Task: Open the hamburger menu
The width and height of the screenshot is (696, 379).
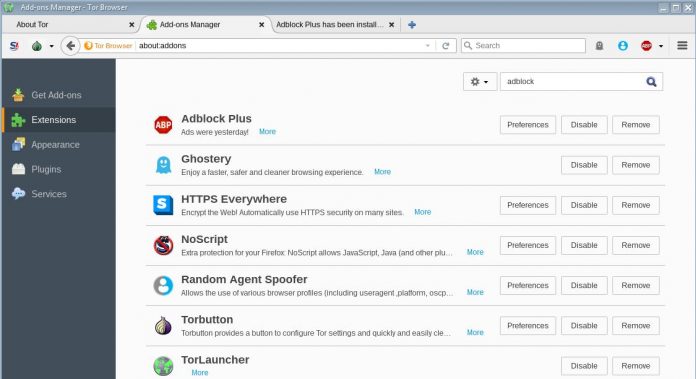Action: (682, 45)
